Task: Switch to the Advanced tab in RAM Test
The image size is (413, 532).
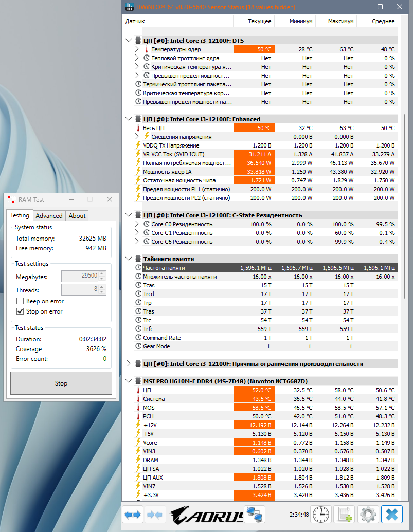Action: pos(49,216)
